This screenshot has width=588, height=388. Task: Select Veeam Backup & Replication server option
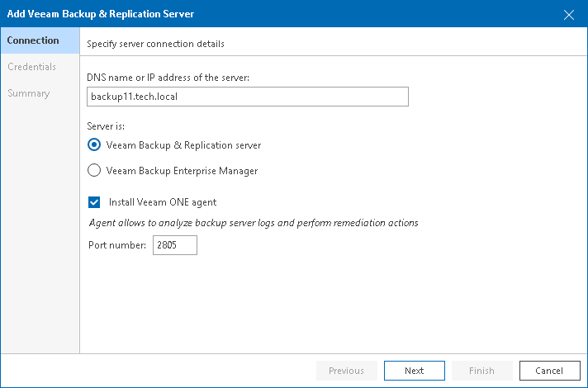coord(94,145)
